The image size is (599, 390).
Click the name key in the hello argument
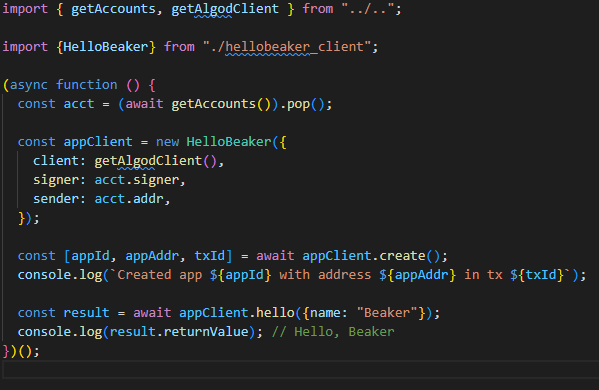pyautogui.click(x=325, y=313)
